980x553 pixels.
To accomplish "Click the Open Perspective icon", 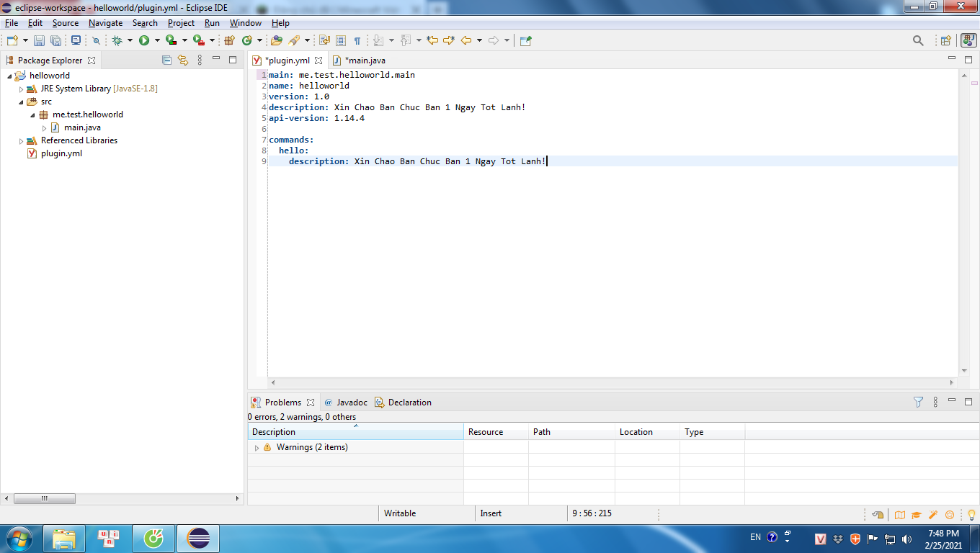I will pyautogui.click(x=945, y=41).
